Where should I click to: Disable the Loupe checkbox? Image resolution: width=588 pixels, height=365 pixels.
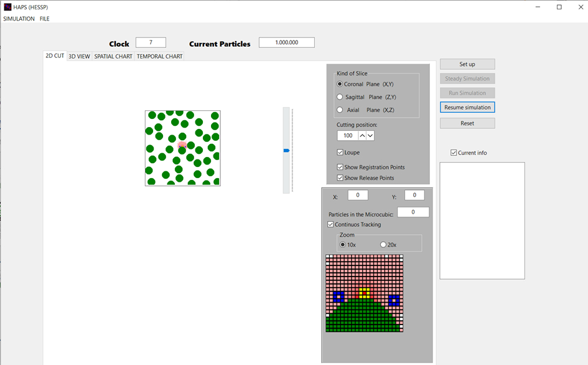340,153
